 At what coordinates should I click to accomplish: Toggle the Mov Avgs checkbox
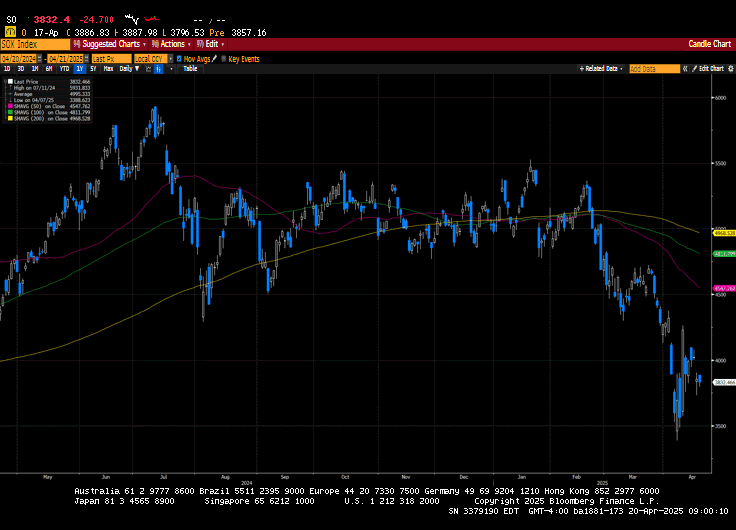tap(178, 59)
